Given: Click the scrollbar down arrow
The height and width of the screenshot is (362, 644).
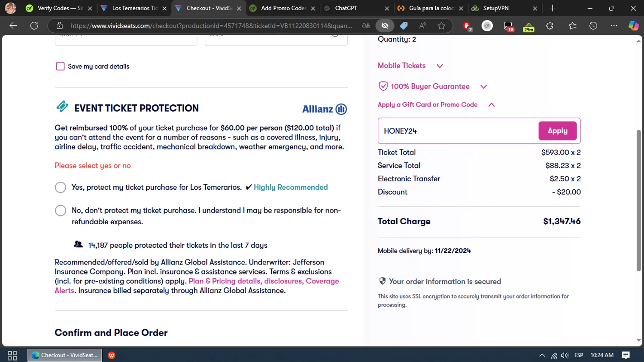Looking at the screenshot, I should (639, 341).
